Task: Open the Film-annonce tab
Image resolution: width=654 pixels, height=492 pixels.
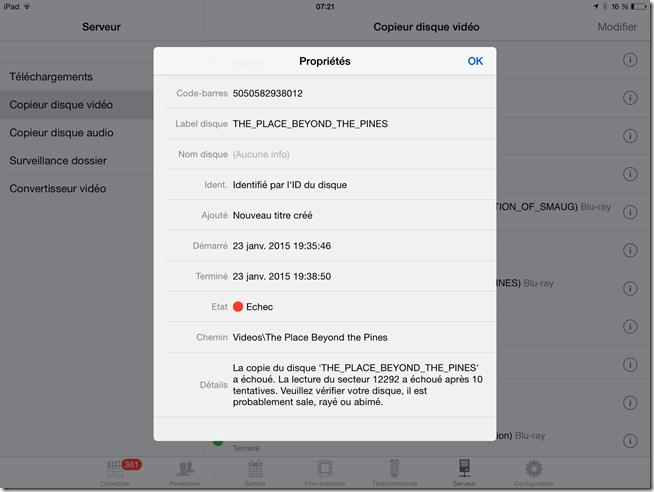Action: (324, 473)
